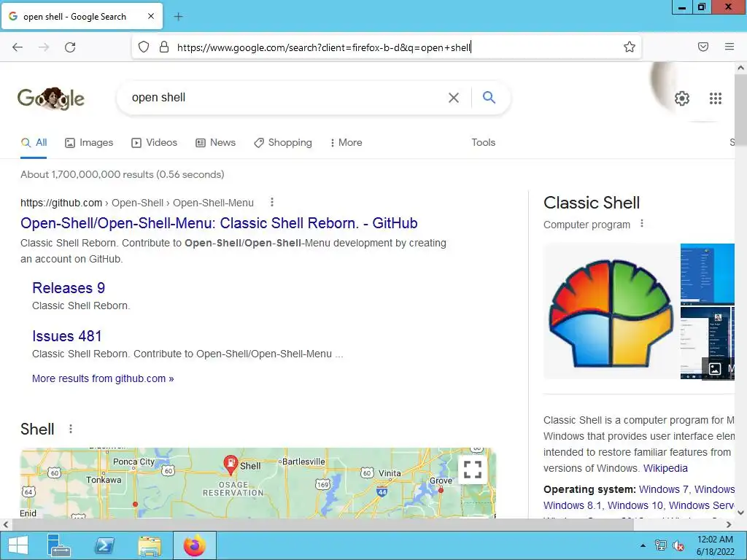The width and height of the screenshot is (747, 560).
Task: Close the 'open shell - Google Search' tab
Action: 151,16
